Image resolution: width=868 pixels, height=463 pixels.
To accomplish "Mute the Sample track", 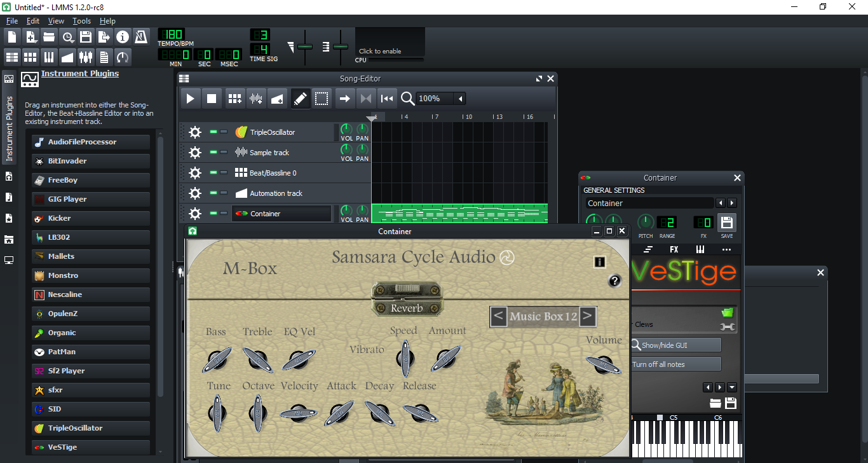I will point(214,153).
